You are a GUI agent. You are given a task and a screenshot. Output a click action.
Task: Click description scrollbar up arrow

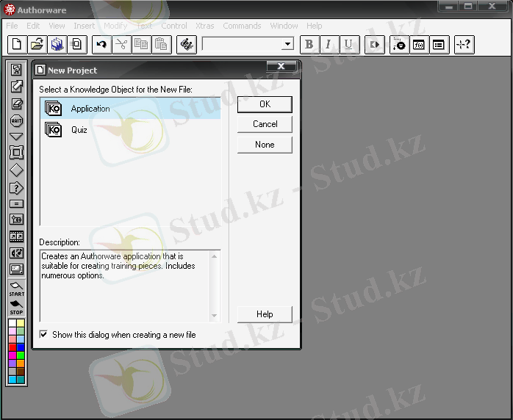(x=215, y=256)
